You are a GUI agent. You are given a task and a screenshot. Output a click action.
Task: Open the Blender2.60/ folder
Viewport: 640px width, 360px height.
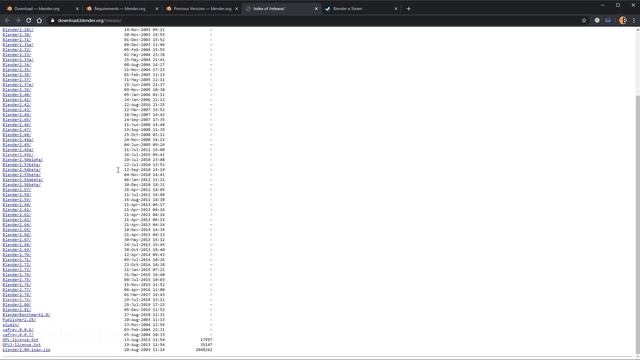(x=17, y=205)
